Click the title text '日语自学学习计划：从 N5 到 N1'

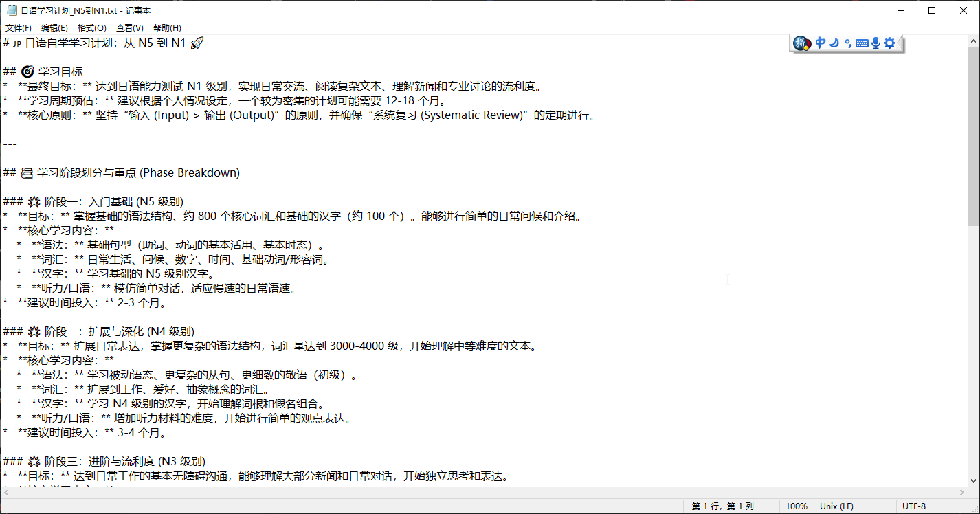coord(106,43)
